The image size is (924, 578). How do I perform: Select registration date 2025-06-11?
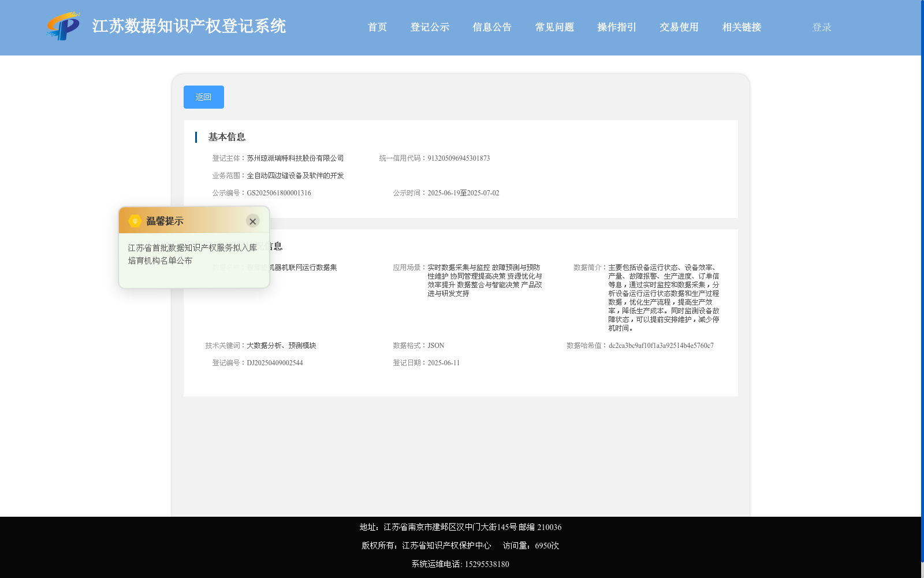click(444, 363)
